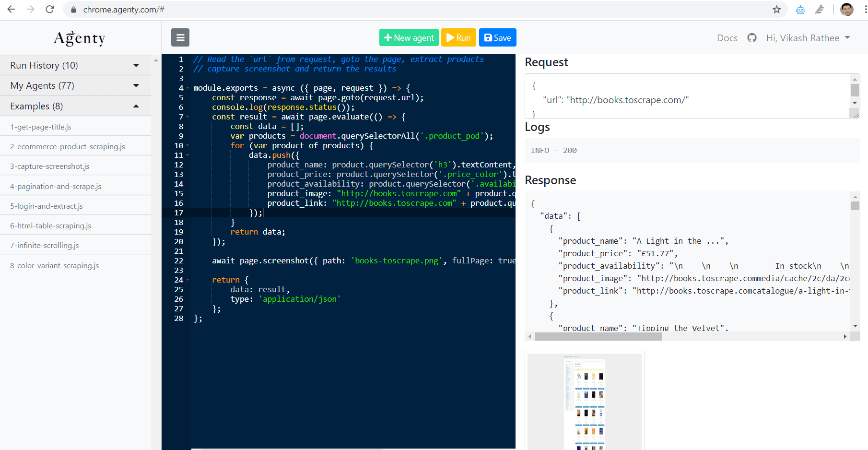Click the browser forward arrow
Viewport: 868px width, 450px height.
(31, 10)
